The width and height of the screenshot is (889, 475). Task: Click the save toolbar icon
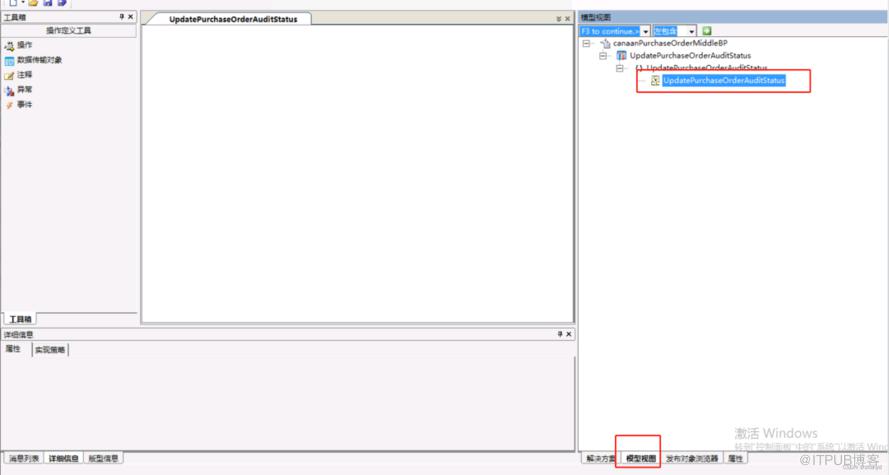48,3
